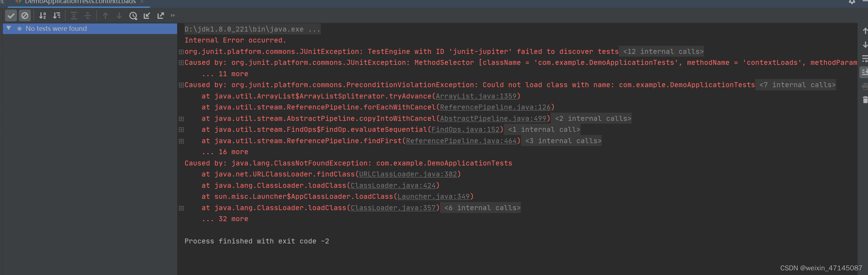This screenshot has width=868, height=275.
Task: Click 'Process finished with exit code -2' text
Action: coord(257,241)
